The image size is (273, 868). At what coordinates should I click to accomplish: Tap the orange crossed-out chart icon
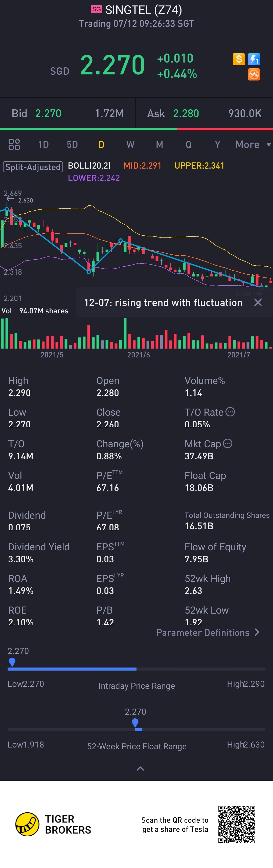click(254, 74)
